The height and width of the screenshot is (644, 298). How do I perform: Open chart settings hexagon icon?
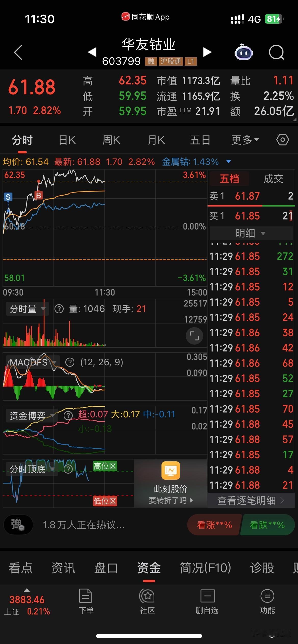tap(282, 140)
